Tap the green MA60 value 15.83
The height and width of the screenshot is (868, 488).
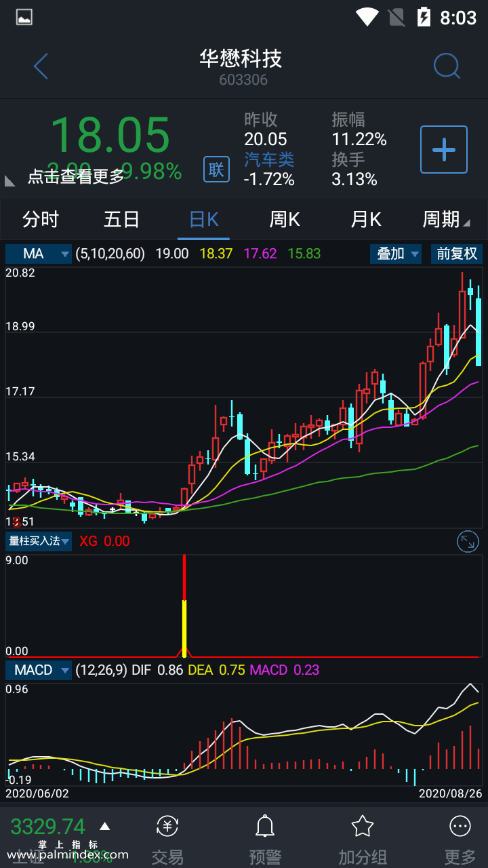[304, 254]
